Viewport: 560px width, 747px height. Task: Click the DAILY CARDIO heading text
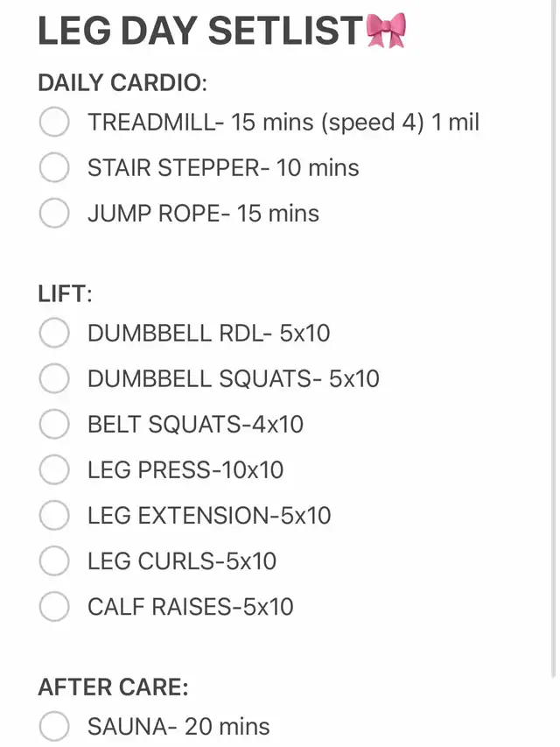click(122, 83)
